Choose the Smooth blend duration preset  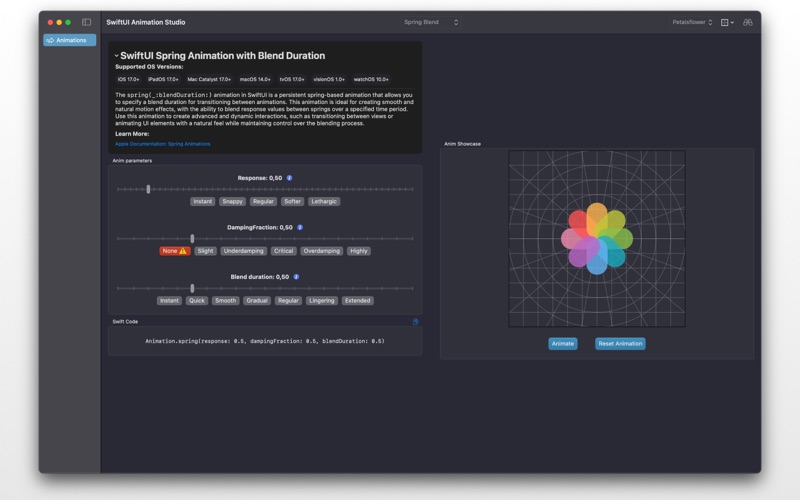226,301
